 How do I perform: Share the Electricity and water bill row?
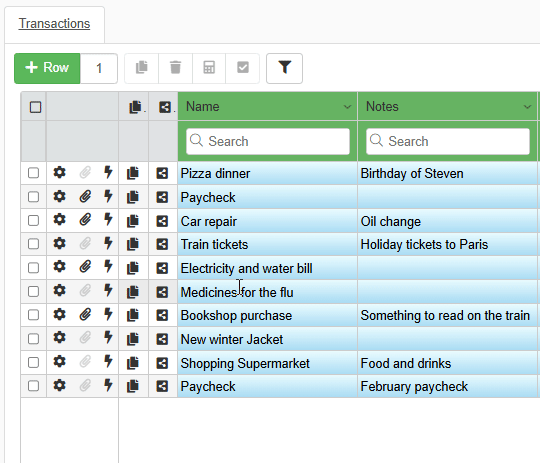click(162, 268)
